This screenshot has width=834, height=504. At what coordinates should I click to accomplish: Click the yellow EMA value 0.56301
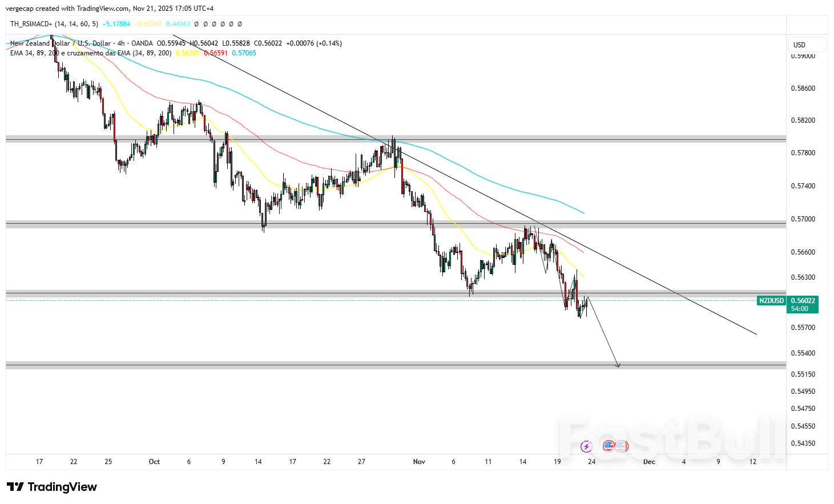(187, 53)
